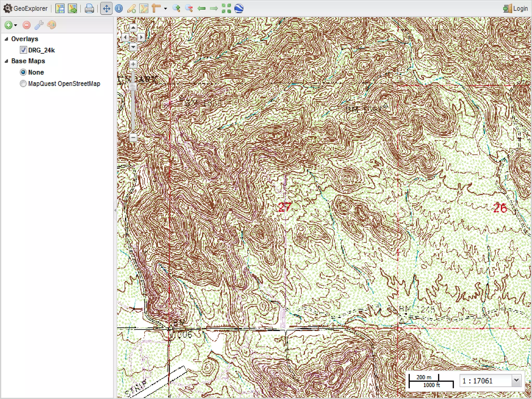532x399 pixels.
Task: Select the None base map option
Action: [x=23, y=72]
